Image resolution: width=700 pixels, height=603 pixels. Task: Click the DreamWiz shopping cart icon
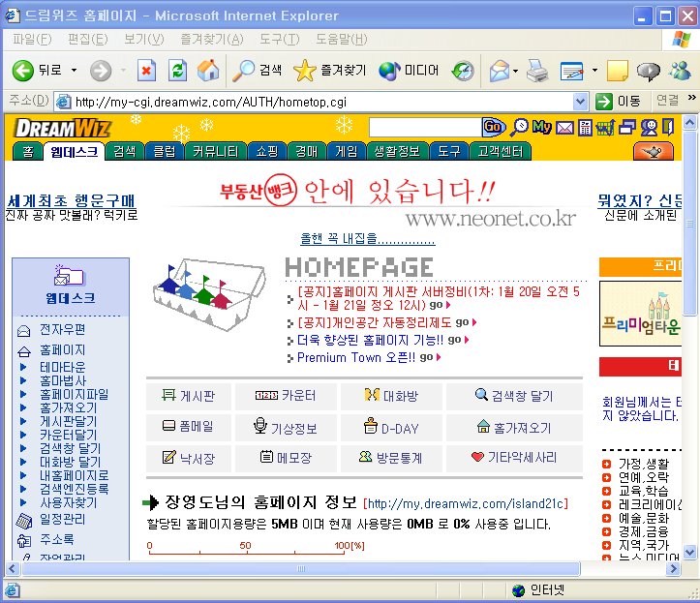click(x=605, y=128)
